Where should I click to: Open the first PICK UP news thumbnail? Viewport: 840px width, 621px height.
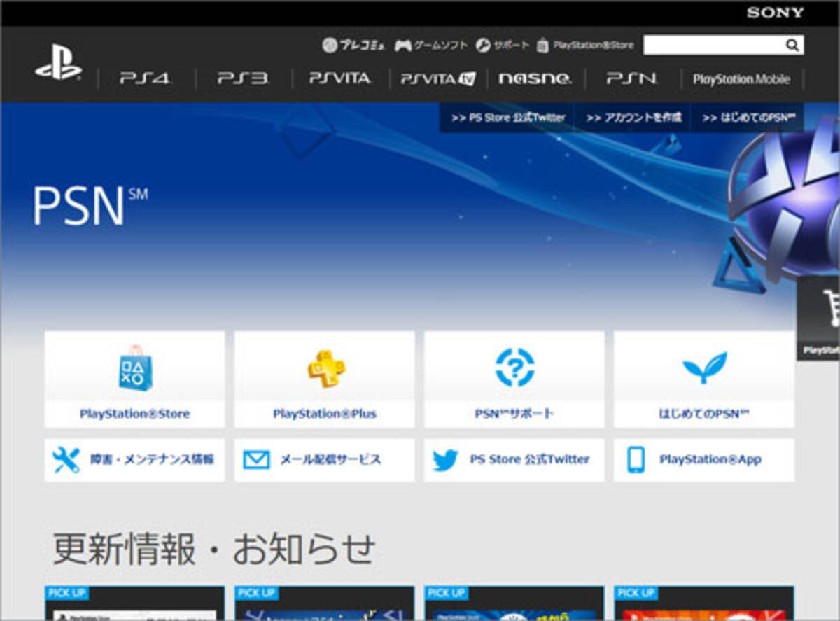134,603
